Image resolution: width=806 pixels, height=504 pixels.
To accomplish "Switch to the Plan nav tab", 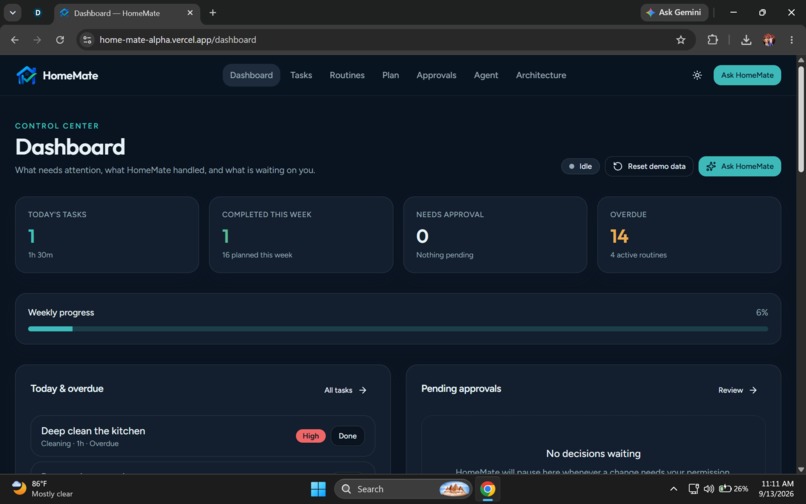I will pyautogui.click(x=391, y=75).
